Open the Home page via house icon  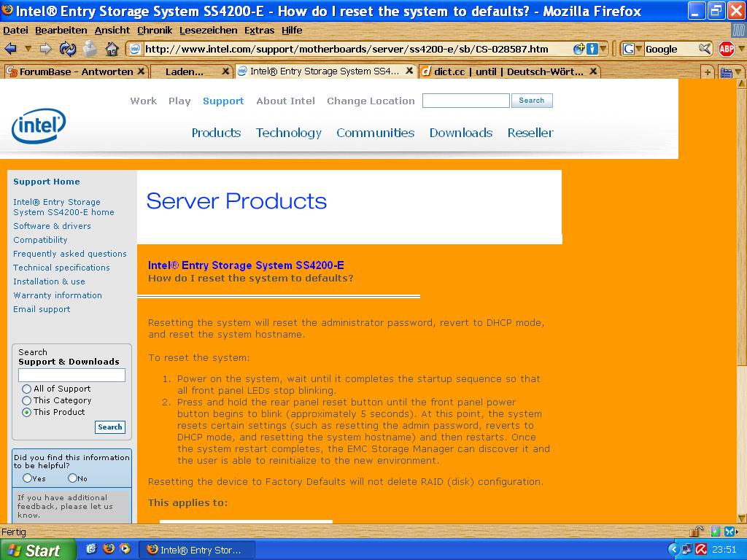coord(112,49)
